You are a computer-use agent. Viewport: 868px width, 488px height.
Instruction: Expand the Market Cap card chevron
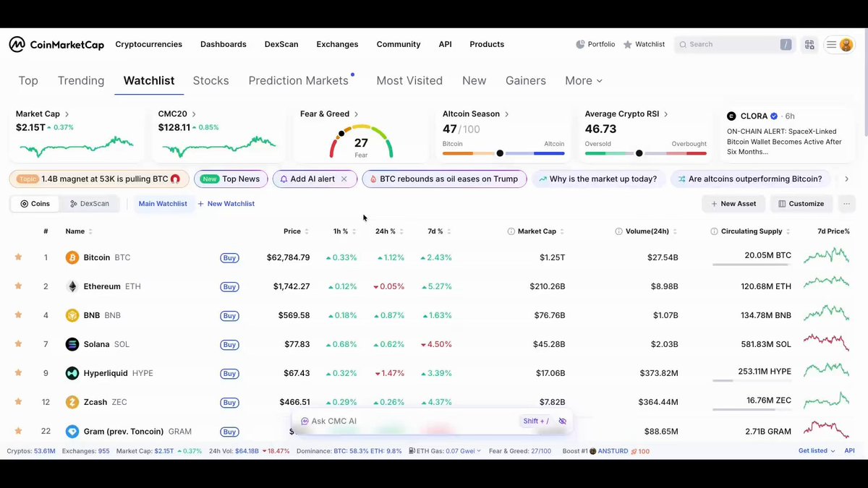point(67,114)
